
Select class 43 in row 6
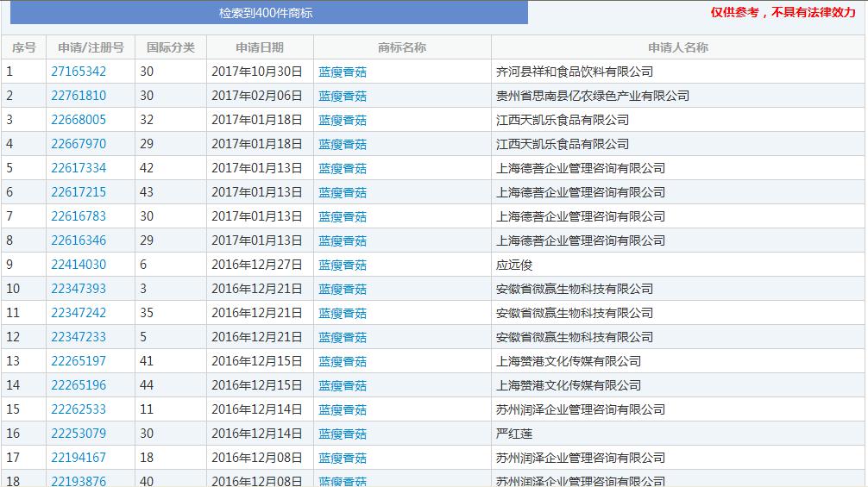pyautogui.click(x=147, y=192)
